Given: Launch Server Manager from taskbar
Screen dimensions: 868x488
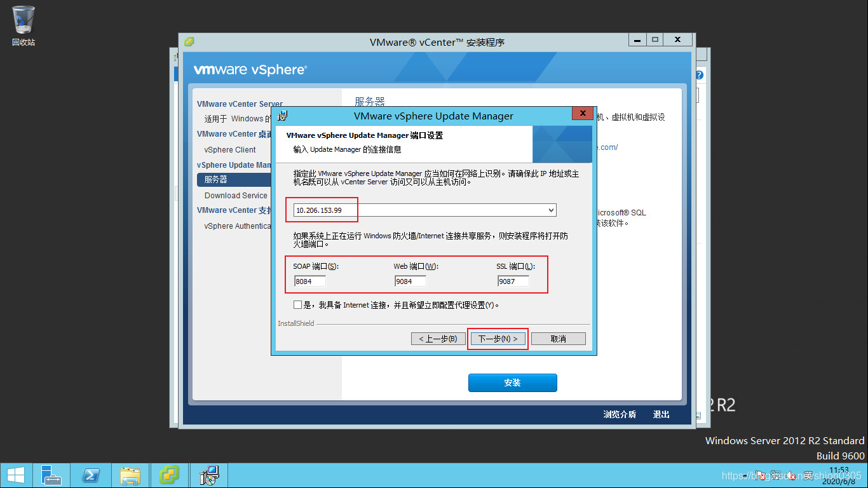Looking at the screenshot, I should click(x=51, y=475).
